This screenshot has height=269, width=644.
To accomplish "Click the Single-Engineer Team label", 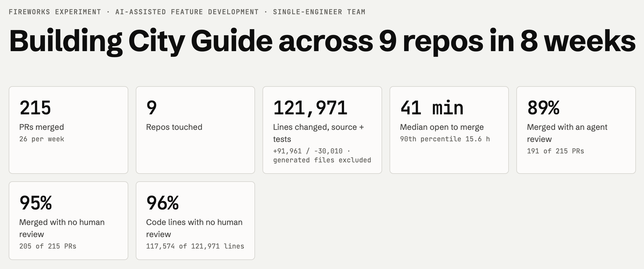I will [x=319, y=12].
